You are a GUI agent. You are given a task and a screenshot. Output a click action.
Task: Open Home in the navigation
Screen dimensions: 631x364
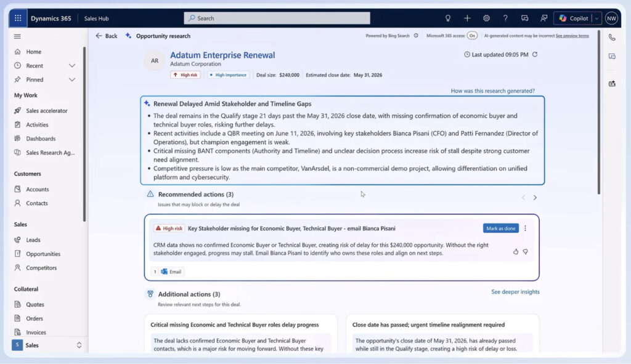(x=33, y=52)
